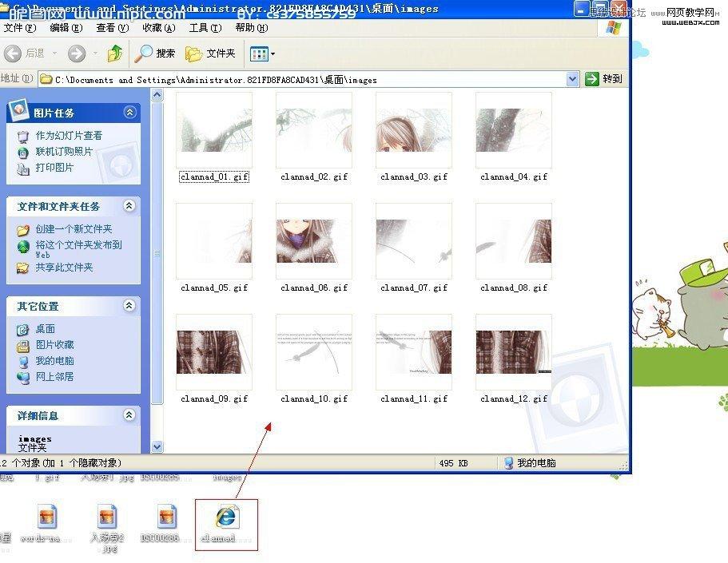Click 共享此文件夹 link
Image resolution: width=728 pixels, height=563 pixels.
coord(64,268)
